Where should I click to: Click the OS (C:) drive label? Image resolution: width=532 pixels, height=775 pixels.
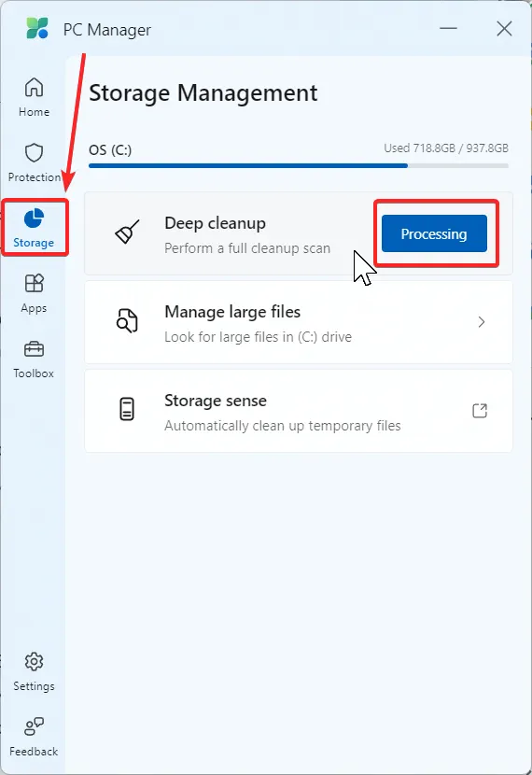coord(110,149)
